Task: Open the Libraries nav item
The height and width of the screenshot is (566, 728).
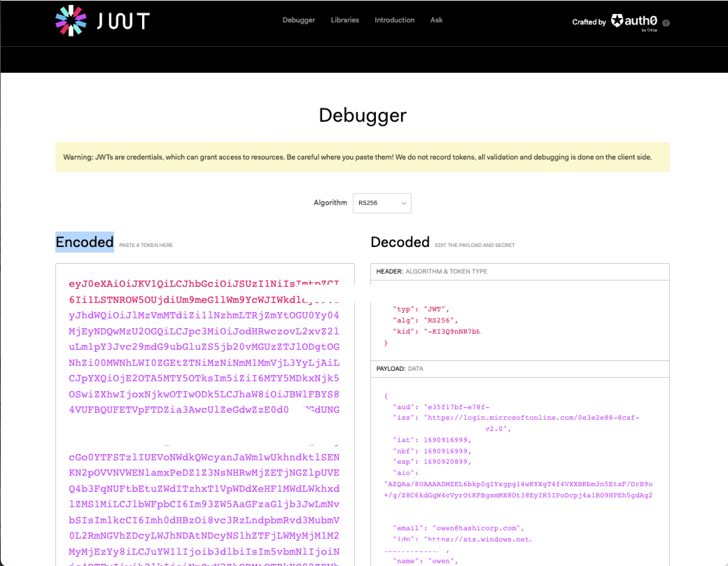Action: click(345, 20)
